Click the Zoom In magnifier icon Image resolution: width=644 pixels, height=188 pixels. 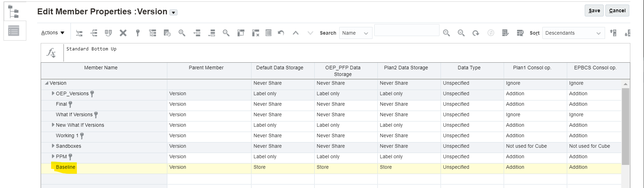coord(182,33)
